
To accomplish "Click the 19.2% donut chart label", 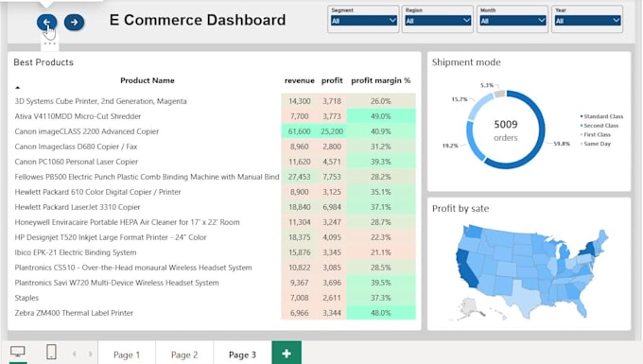I will (x=450, y=146).
